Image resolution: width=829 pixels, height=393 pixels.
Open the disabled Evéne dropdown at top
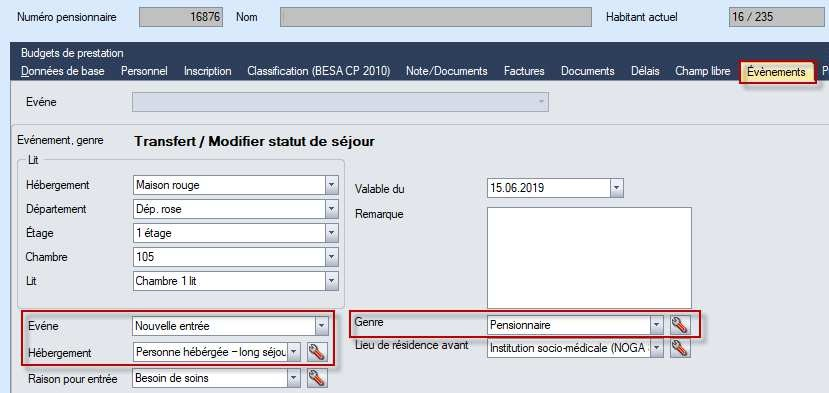(x=541, y=102)
